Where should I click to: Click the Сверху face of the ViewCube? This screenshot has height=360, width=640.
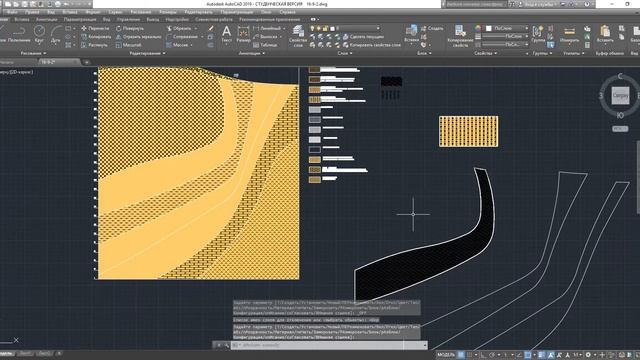620,96
